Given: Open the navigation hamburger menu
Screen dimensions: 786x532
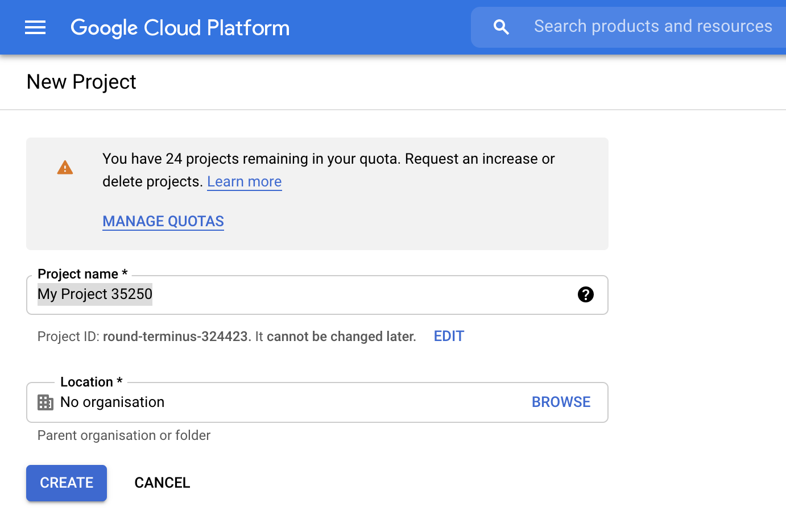Looking at the screenshot, I should click(x=35, y=27).
